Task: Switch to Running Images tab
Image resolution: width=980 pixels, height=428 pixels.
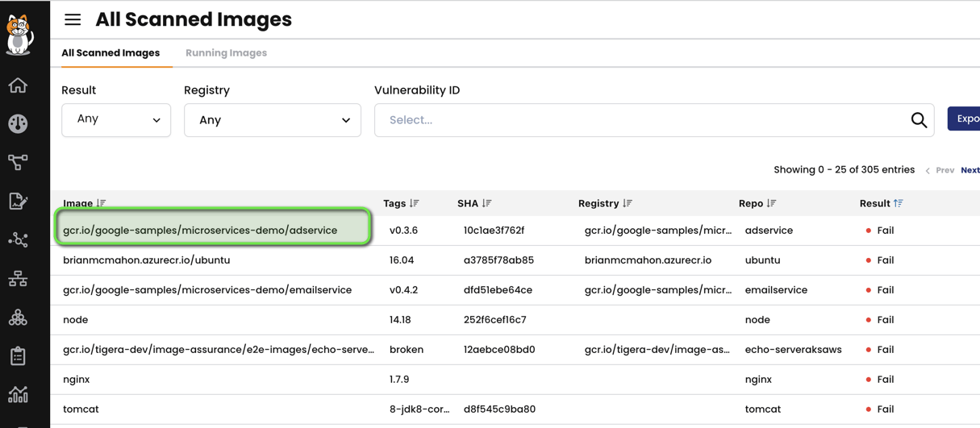Action: [x=226, y=53]
